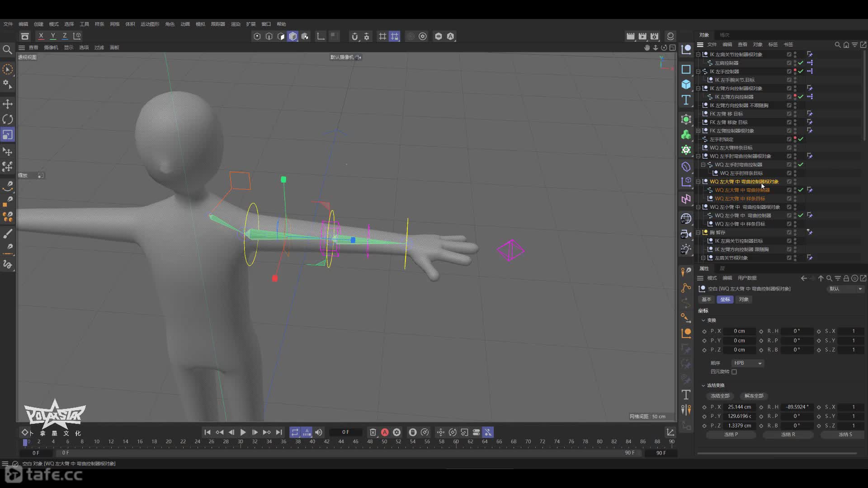Screen dimensions: 868x488
Task: Toggle the timeline loop playback icon
Action: click(295, 432)
